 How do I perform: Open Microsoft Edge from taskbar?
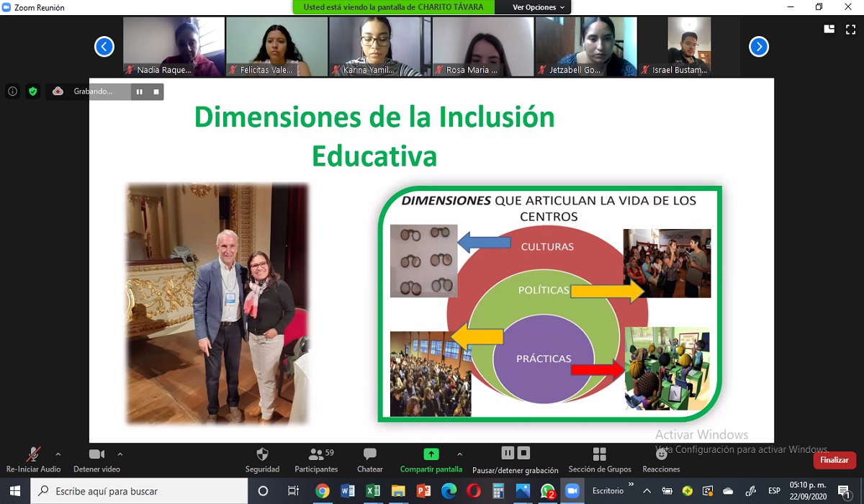pos(449,491)
